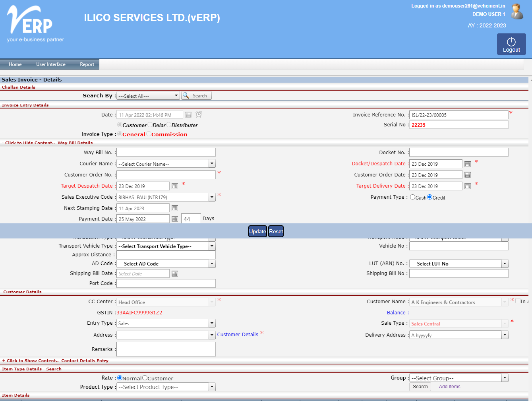Screen dimensions: 532x401
Task: Click the vERP logo
Action: [35, 24]
